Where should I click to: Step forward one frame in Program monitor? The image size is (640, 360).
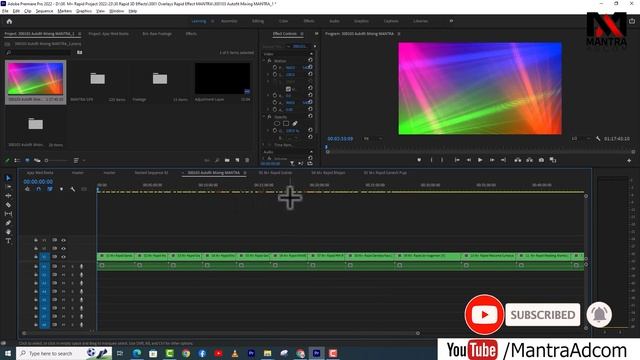(492, 160)
